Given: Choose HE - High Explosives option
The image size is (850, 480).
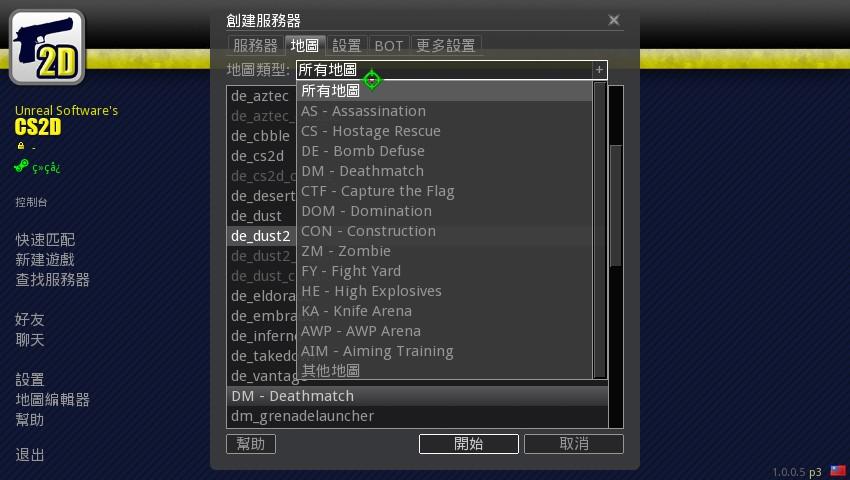Looking at the screenshot, I should click(x=445, y=291).
